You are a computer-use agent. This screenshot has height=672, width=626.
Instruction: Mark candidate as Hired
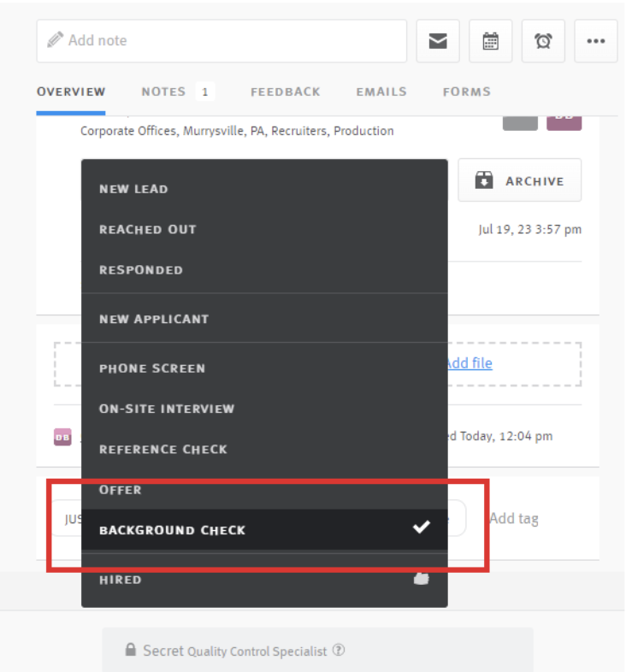pyautogui.click(x=264, y=580)
